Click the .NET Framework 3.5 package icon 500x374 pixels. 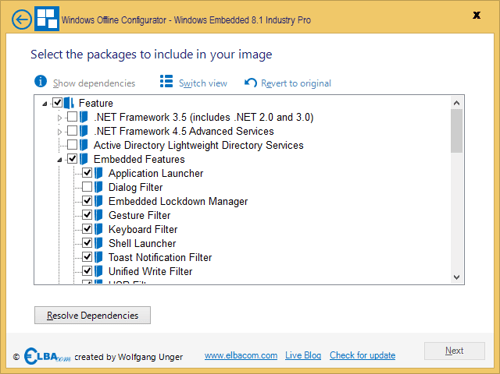[x=84, y=117]
